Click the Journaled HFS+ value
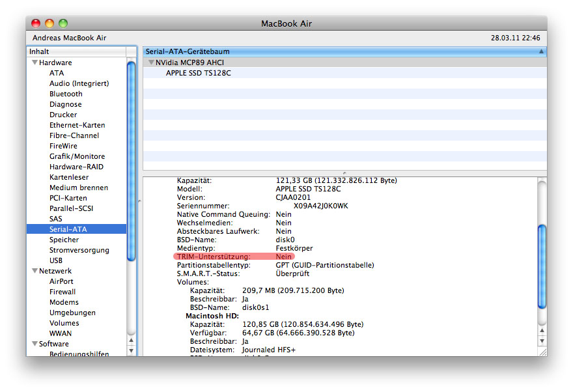Image resolution: width=573 pixels, height=392 pixels. pos(268,350)
